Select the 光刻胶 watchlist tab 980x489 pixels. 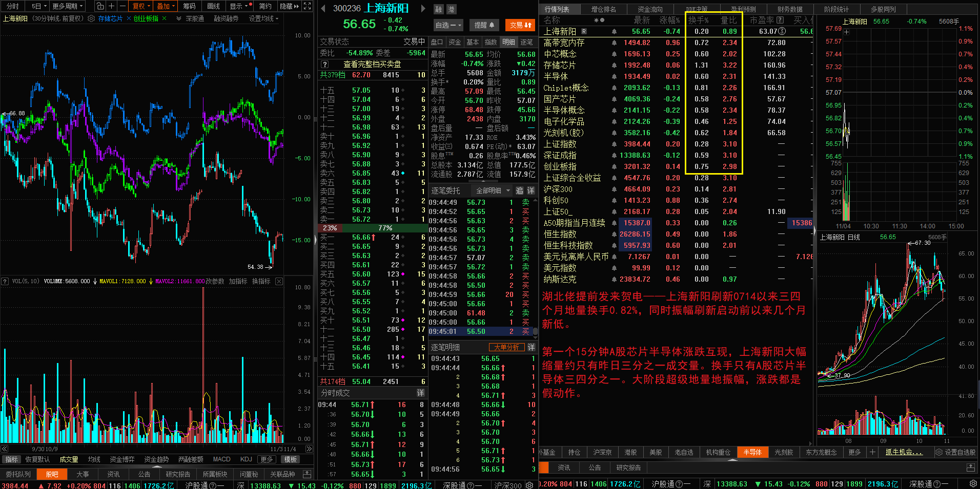pyautogui.click(x=784, y=452)
